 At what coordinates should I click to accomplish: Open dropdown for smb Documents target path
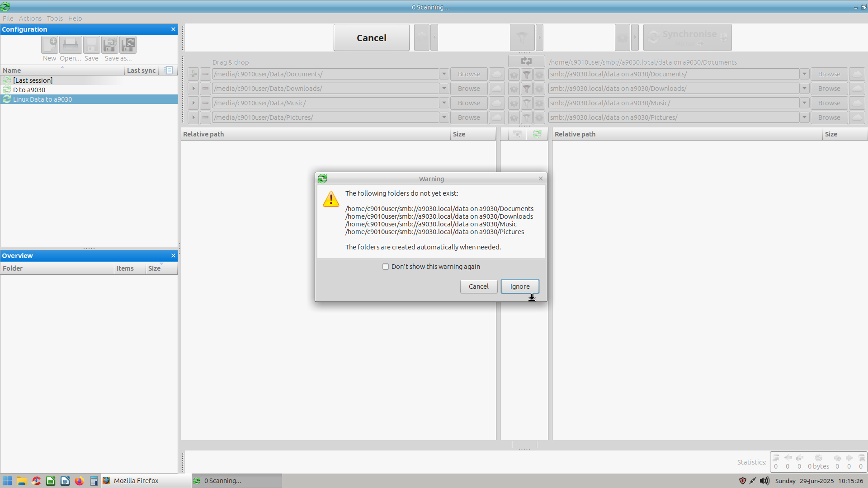click(x=804, y=74)
